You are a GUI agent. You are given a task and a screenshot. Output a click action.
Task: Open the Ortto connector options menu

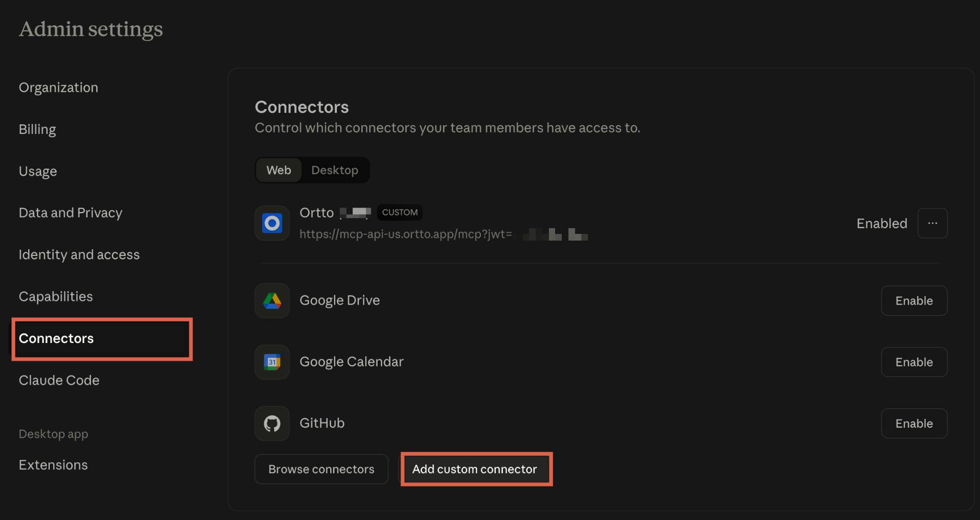tap(932, 223)
